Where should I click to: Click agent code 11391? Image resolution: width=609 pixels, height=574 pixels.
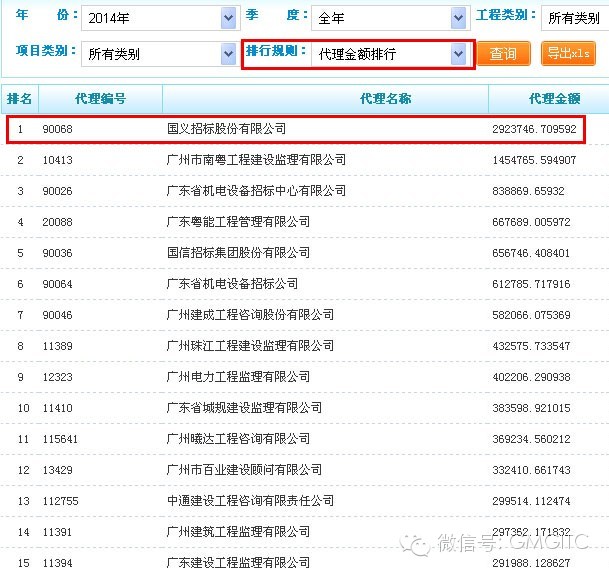click(57, 532)
